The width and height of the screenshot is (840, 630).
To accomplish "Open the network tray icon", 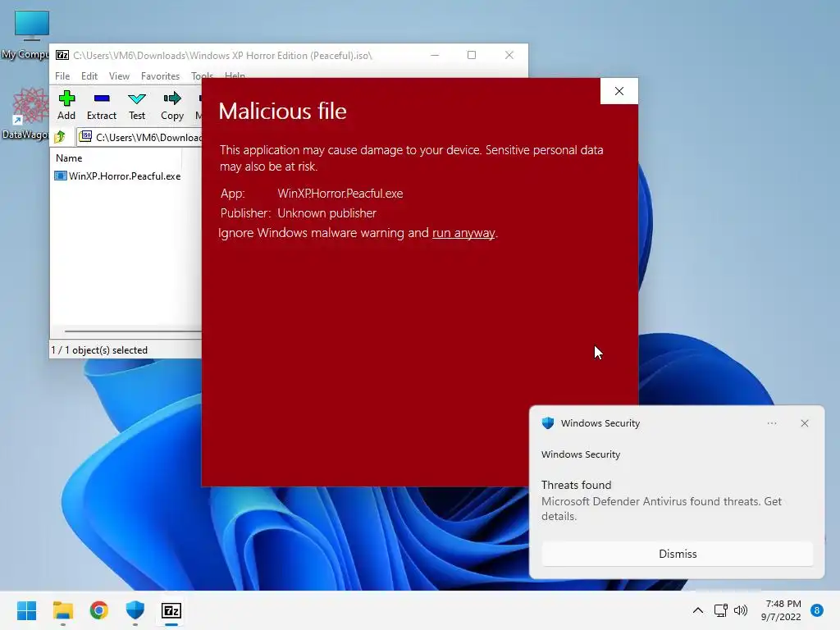I will (x=720, y=610).
